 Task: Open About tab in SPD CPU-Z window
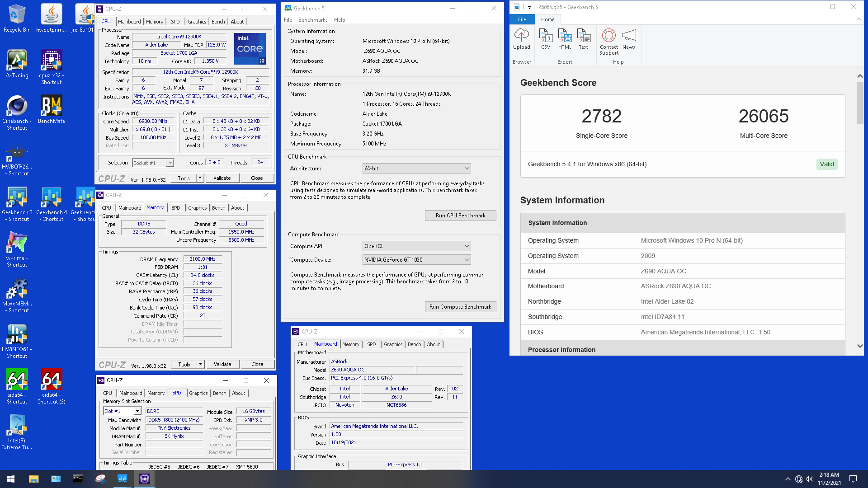(x=239, y=393)
